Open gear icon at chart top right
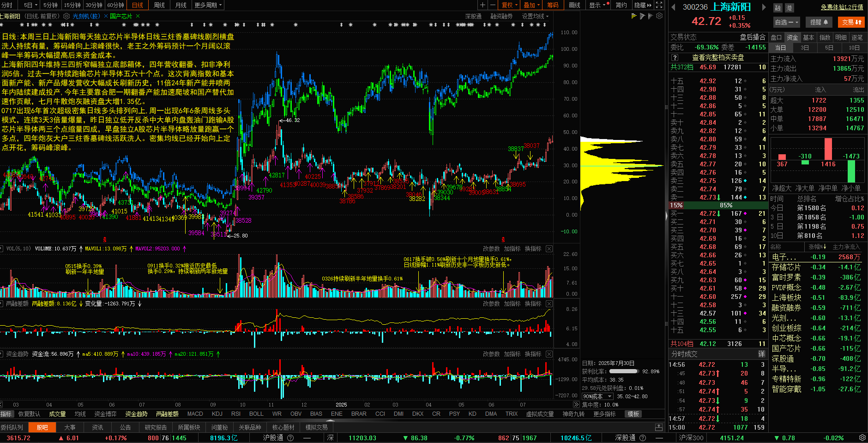The image size is (868, 443). 659,16
